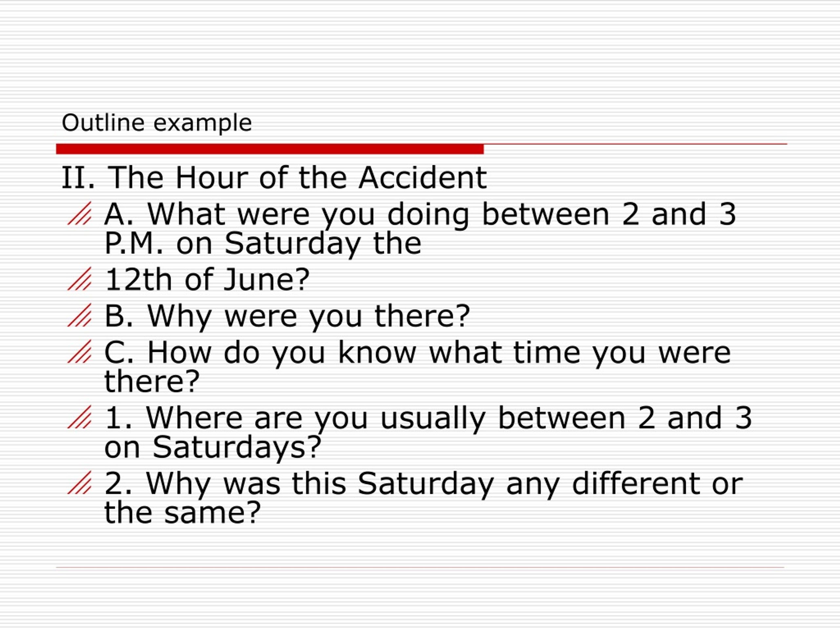Click the heading "II. The Hour of the Accident"
The height and width of the screenshot is (630, 840).
pyautogui.click(x=274, y=177)
